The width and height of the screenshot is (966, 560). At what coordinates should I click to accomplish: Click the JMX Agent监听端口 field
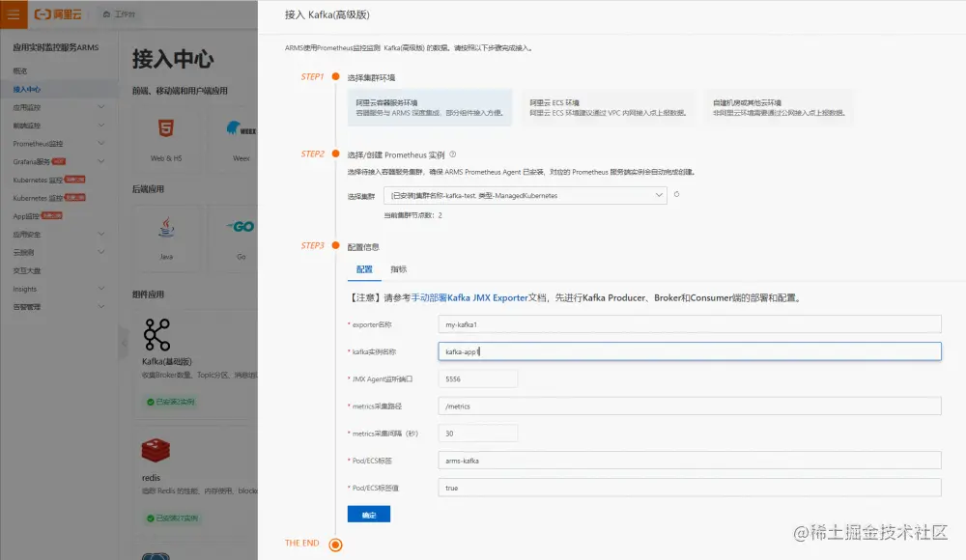[477, 378]
